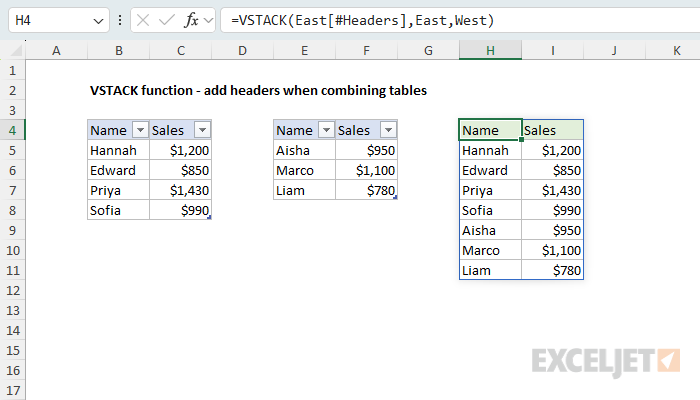Click cell 'Sofia' in the East table

click(x=118, y=210)
